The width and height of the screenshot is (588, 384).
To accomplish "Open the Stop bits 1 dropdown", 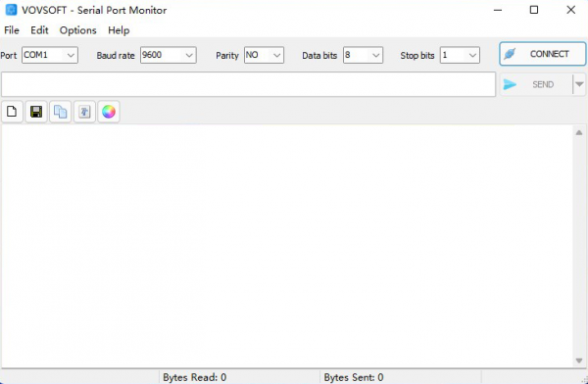I will (460, 55).
